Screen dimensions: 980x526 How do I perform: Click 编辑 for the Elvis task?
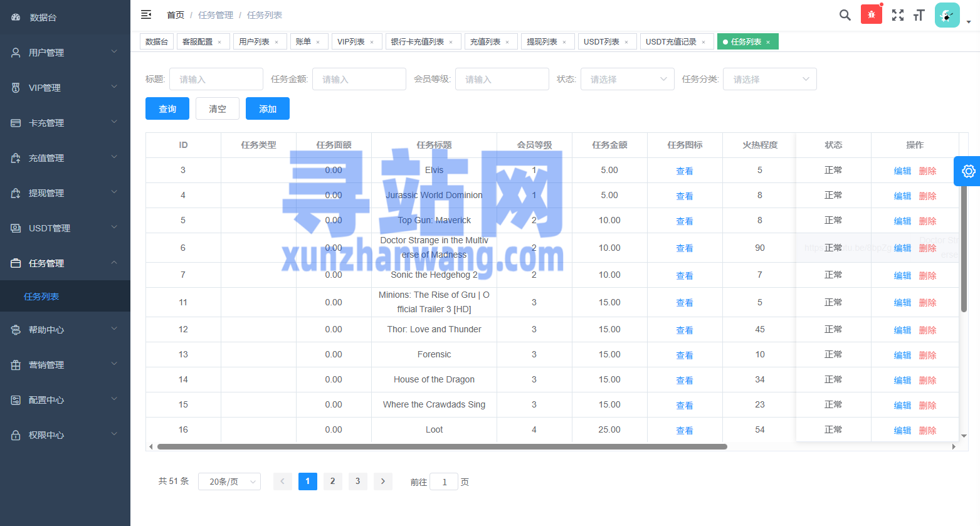tap(902, 171)
